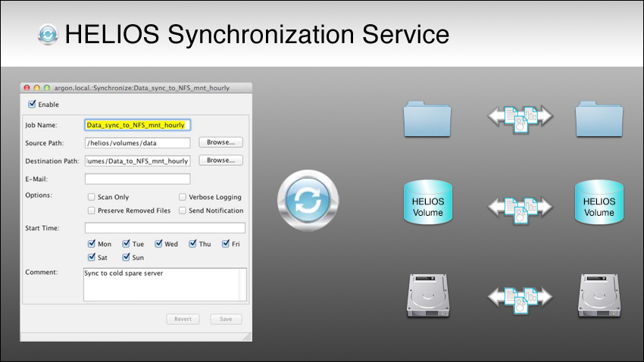Screen dimensions: 644x362
Task: Enable Send Notification option
Action: (x=183, y=211)
